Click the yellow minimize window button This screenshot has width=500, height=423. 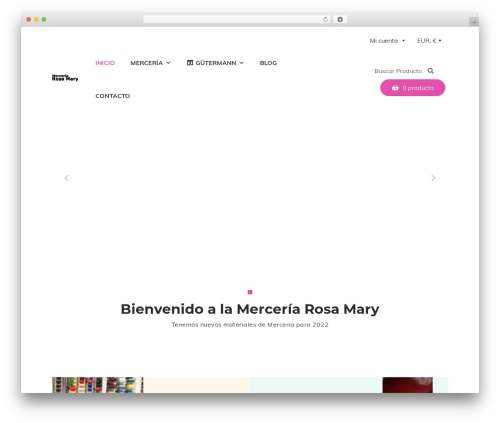point(36,20)
